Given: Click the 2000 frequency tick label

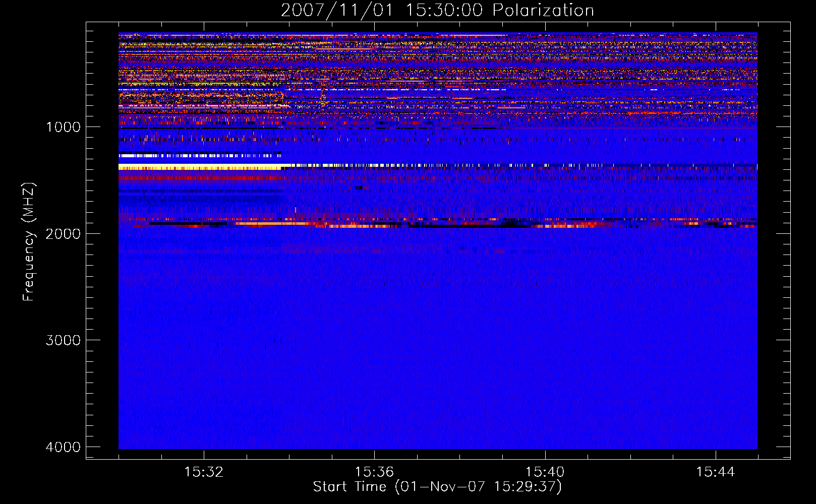Looking at the screenshot, I should point(63,233).
